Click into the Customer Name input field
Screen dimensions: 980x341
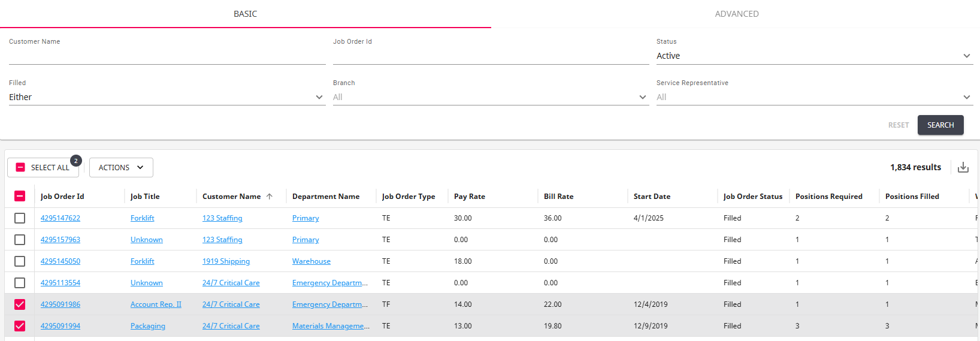167,56
